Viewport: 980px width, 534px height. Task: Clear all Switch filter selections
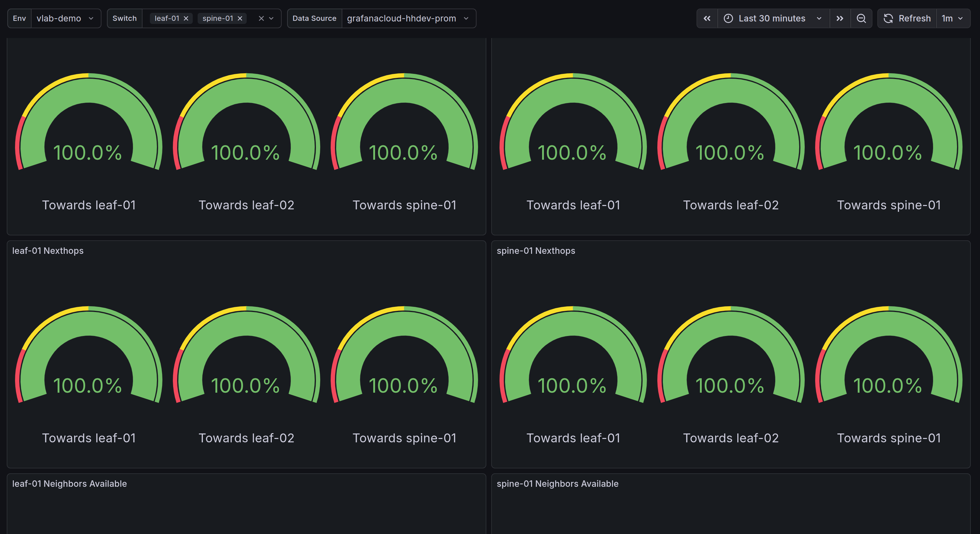[x=261, y=18]
